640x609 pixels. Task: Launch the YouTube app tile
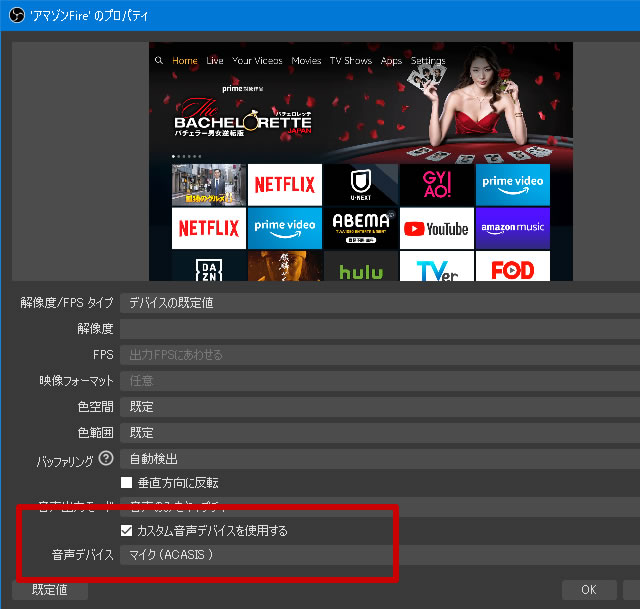click(436, 228)
